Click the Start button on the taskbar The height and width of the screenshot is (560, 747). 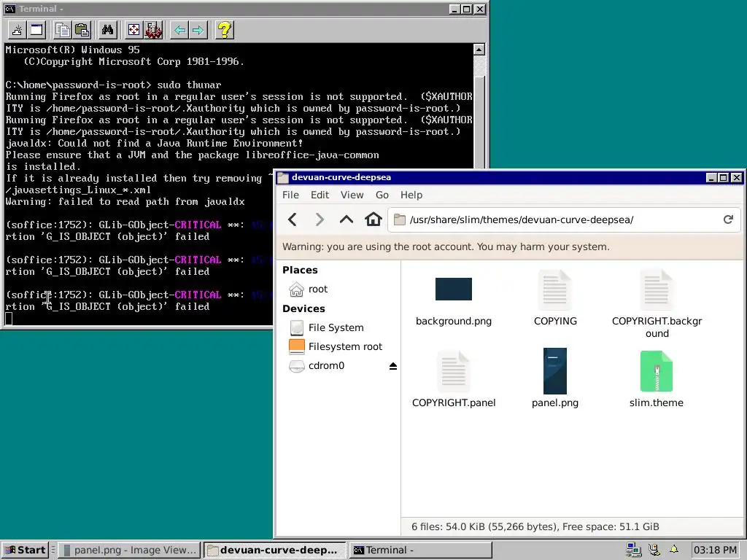(25, 550)
